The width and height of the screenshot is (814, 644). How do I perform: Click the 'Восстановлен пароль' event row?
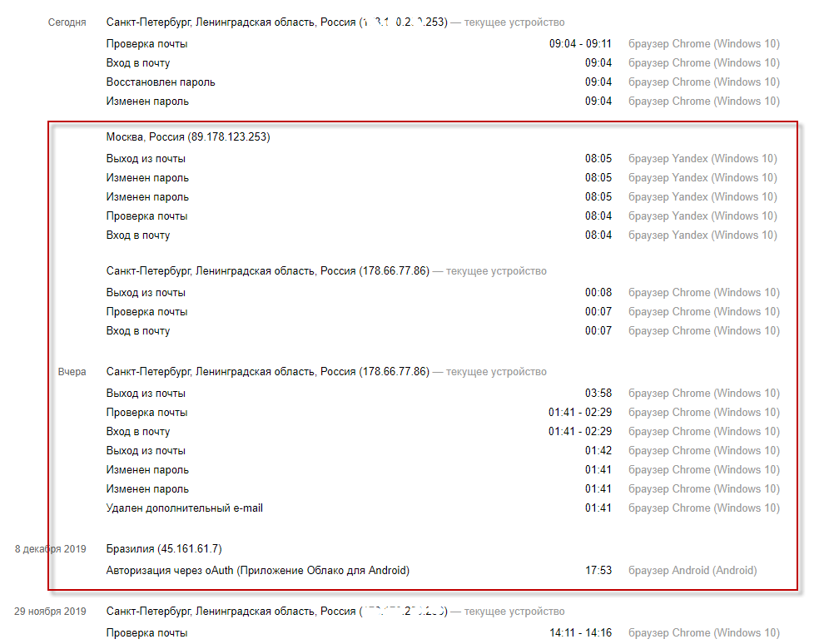coord(161,82)
